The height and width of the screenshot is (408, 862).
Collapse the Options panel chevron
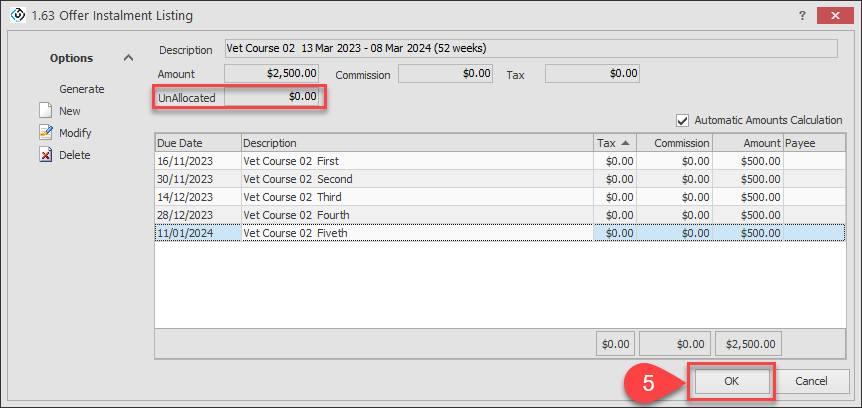tap(128, 59)
